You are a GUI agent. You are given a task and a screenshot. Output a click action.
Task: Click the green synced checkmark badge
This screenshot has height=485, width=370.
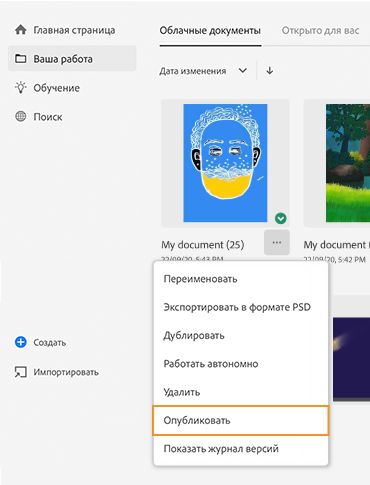[281, 218]
